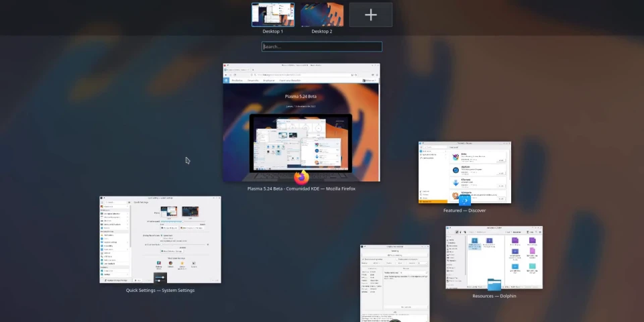
Task: Click the "Resources — Dolphin" caption
Action: pos(494,296)
